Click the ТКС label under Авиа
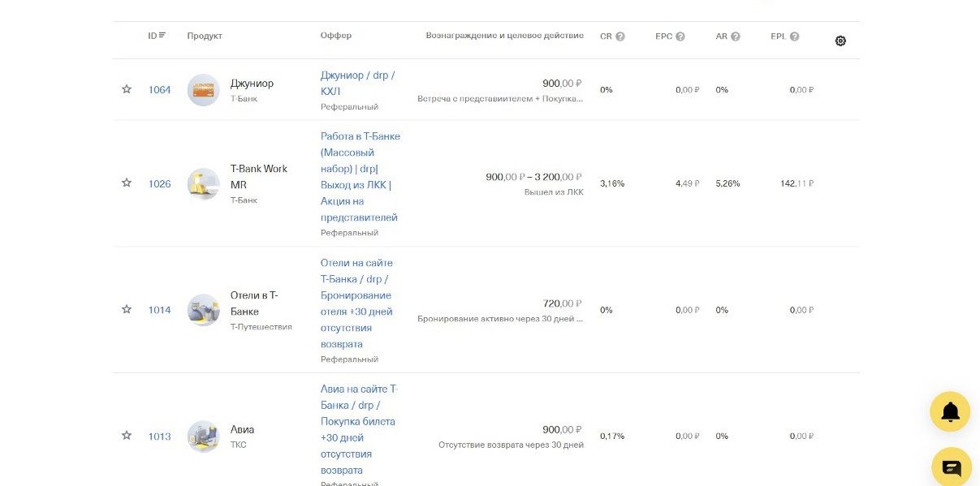The height and width of the screenshot is (486, 980). tap(238, 445)
